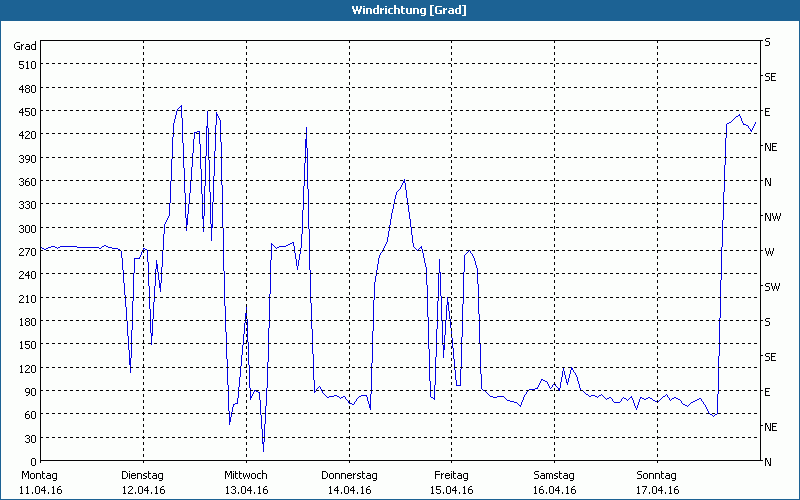Click the 'S' compass label level with 180
The width and height of the screenshot is (800, 500).
coord(767,322)
